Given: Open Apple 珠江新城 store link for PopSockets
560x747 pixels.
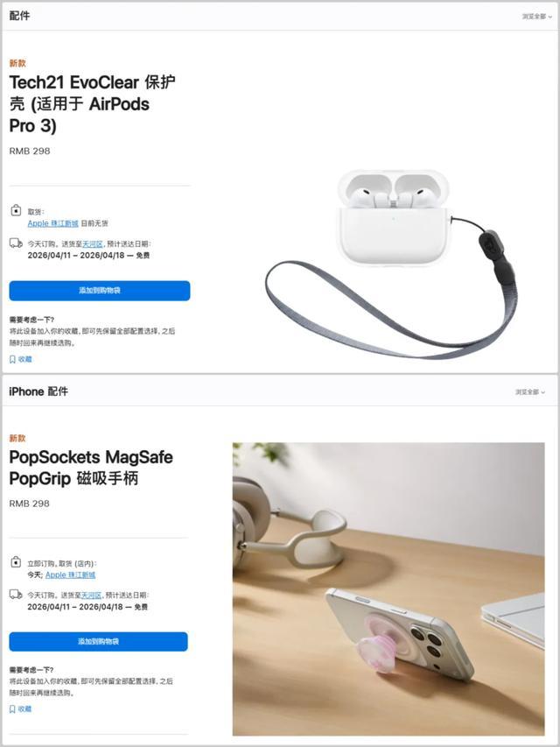Looking at the screenshot, I should 71,574.
